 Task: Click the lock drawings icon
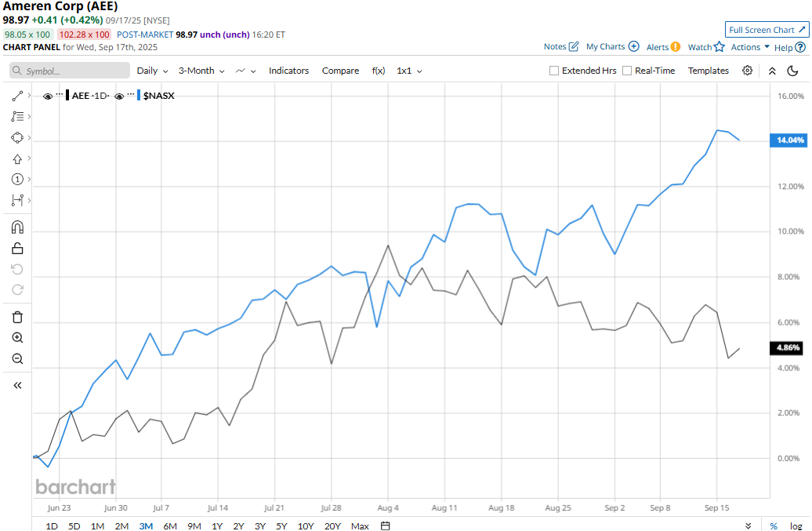point(17,248)
